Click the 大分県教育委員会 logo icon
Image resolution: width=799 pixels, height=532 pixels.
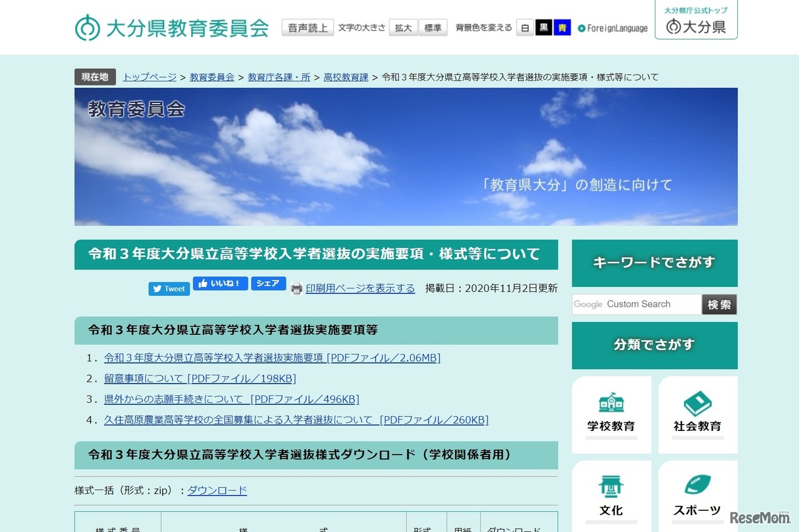87,27
